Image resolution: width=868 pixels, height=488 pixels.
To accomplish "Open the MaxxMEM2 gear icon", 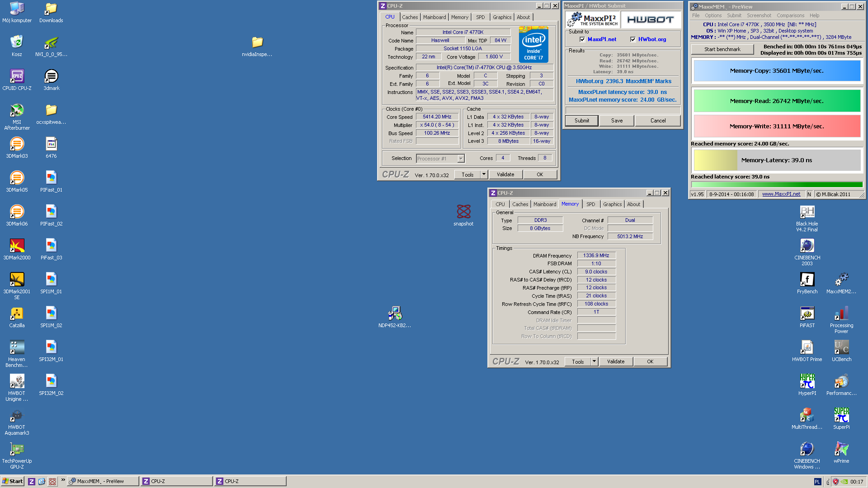I will [x=841, y=283].
